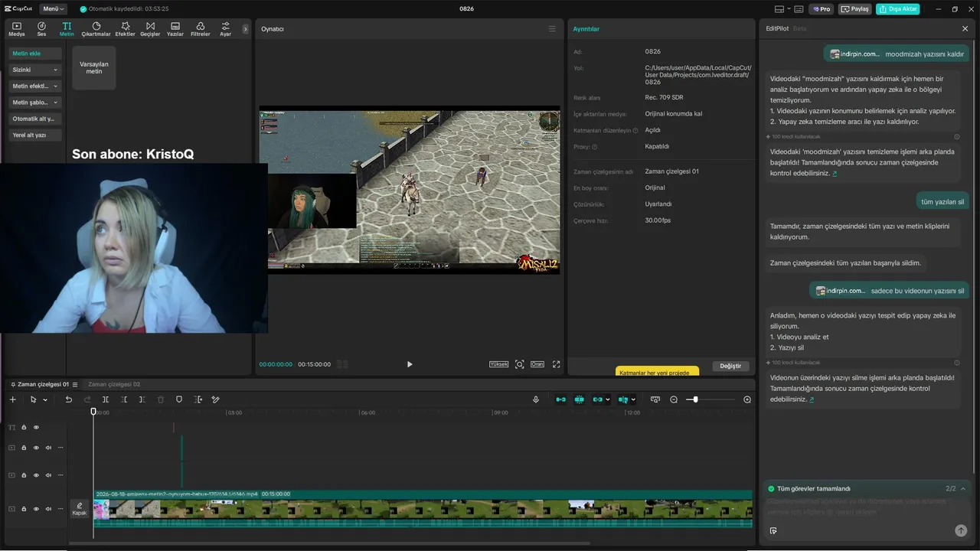Click the timeline cover preview settings icon
Viewport: 980px width, 551px height.
click(x=655, y=399)
